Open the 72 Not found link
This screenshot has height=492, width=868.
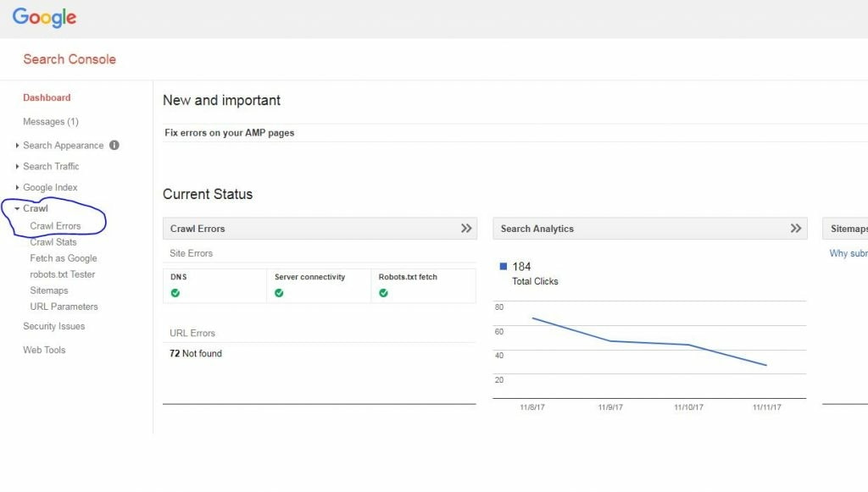click(x=196, y=353)
